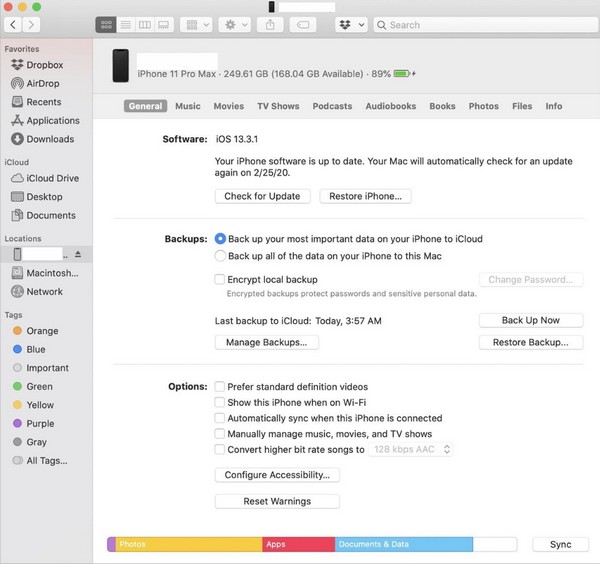Viewport: 600px width, 564px height.
Task: Open Downloads in sidebar
Action: pyautogui.click(x=42, y=139)
